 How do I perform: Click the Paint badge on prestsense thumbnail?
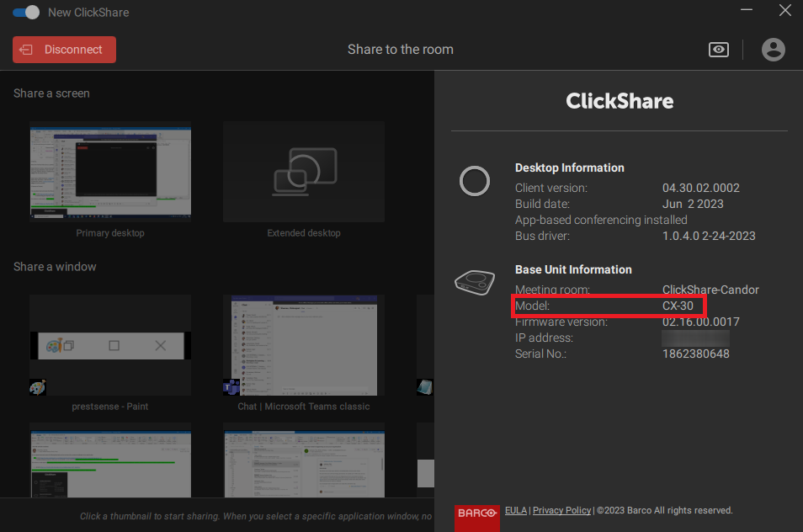click(37, 387)
